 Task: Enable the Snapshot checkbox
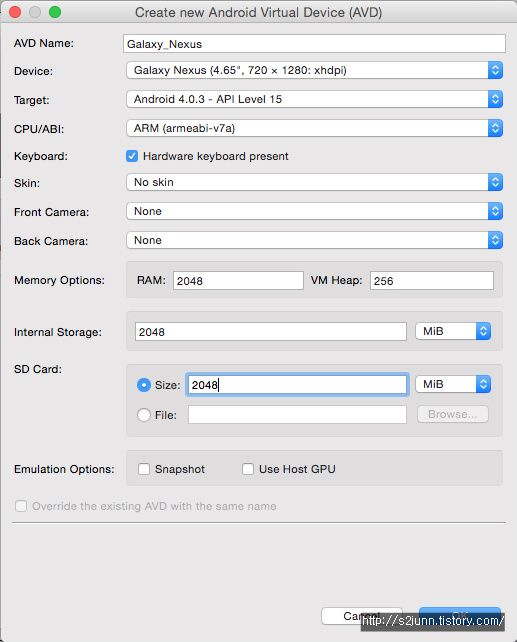(144, 469)
